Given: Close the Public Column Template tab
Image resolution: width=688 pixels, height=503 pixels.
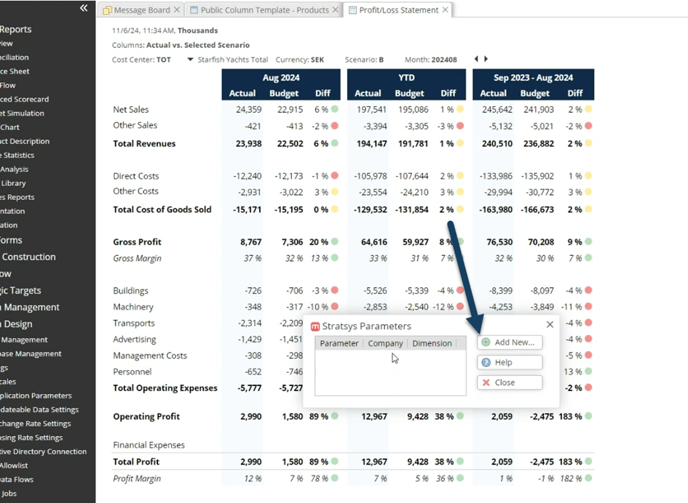Looking at the screenshot, I should click(x=335, y=10).
